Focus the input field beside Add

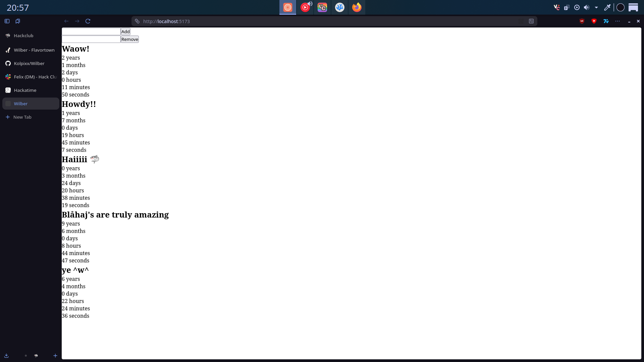point(91,32)
